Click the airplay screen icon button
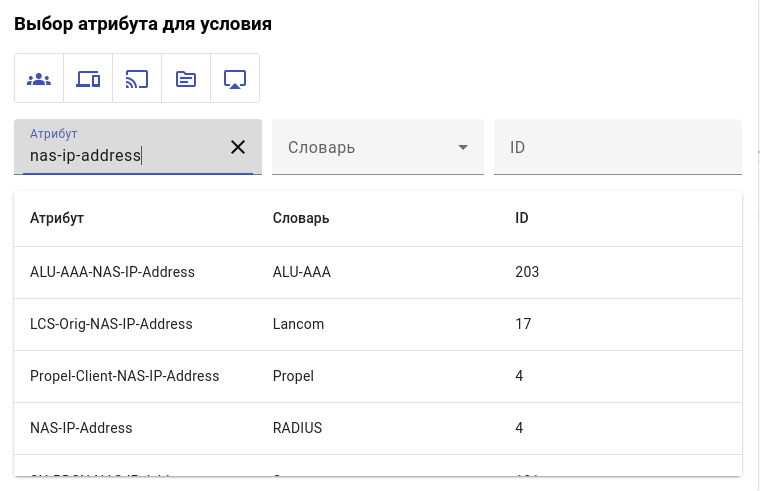This screenshot has width=760, height=491. click(x=235, y=79)
